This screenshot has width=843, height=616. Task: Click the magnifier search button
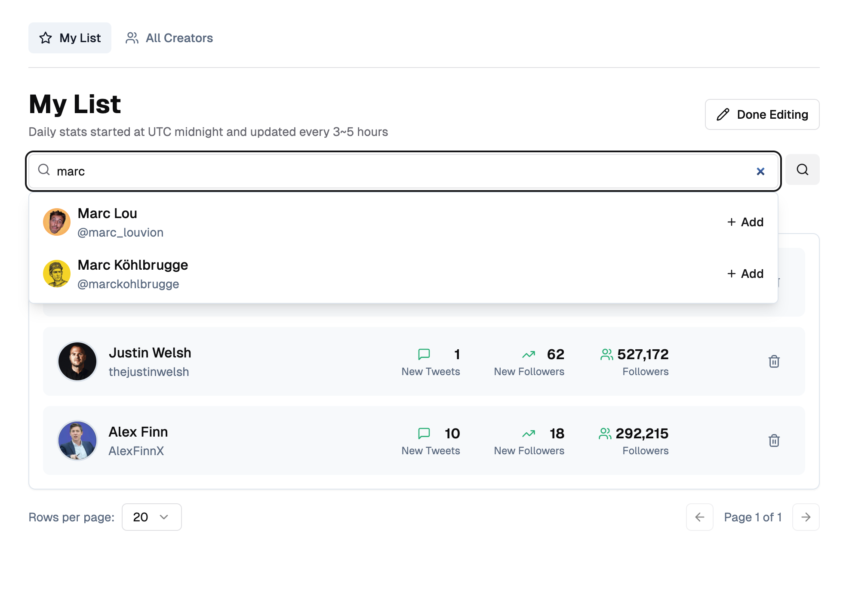point(803,169)
